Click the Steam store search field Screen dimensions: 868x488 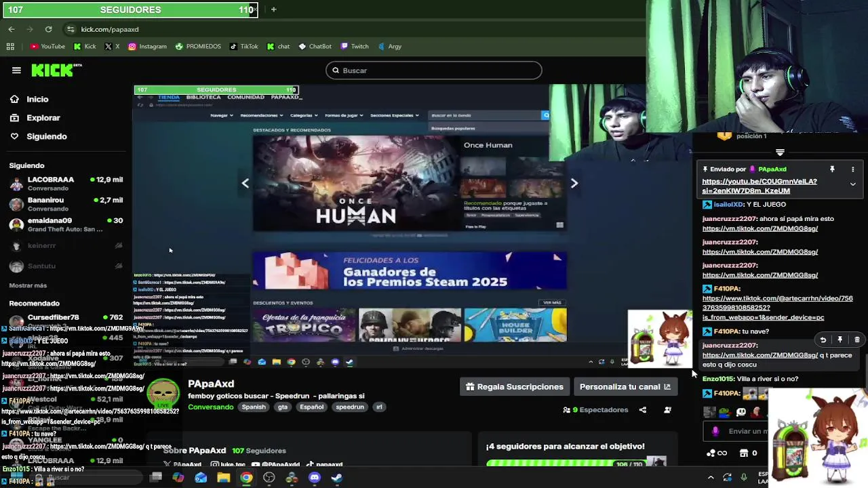(x=486, y=115)
